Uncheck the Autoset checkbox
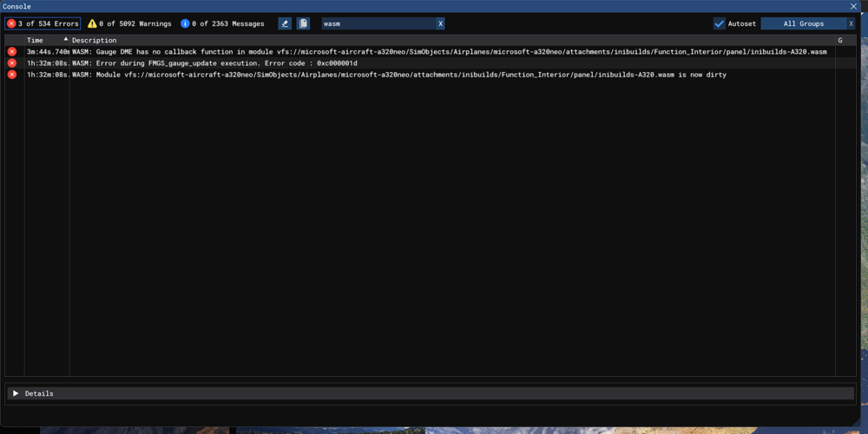The width and height of the screenshot is (868, 434). click(719, 23)
